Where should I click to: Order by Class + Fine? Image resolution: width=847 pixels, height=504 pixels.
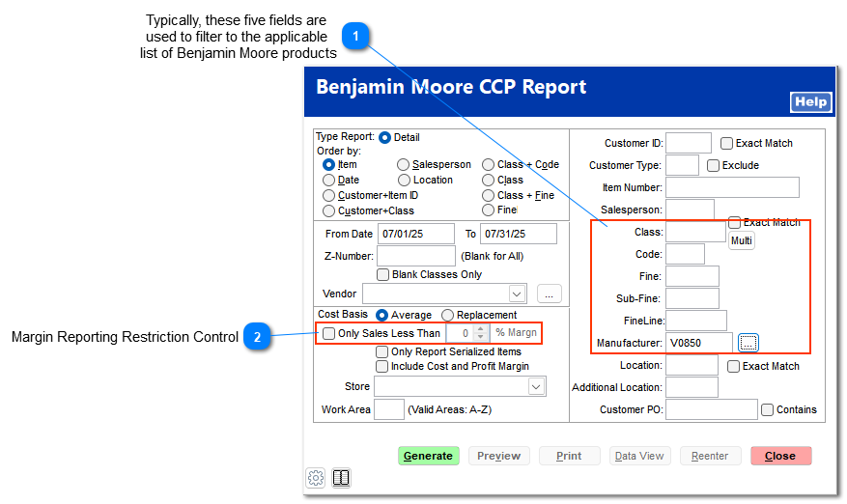tap(488, 195)
